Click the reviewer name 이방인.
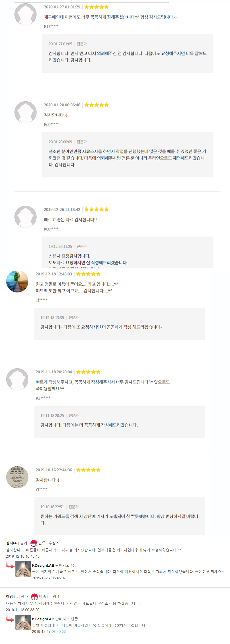 tap(12, 597)
